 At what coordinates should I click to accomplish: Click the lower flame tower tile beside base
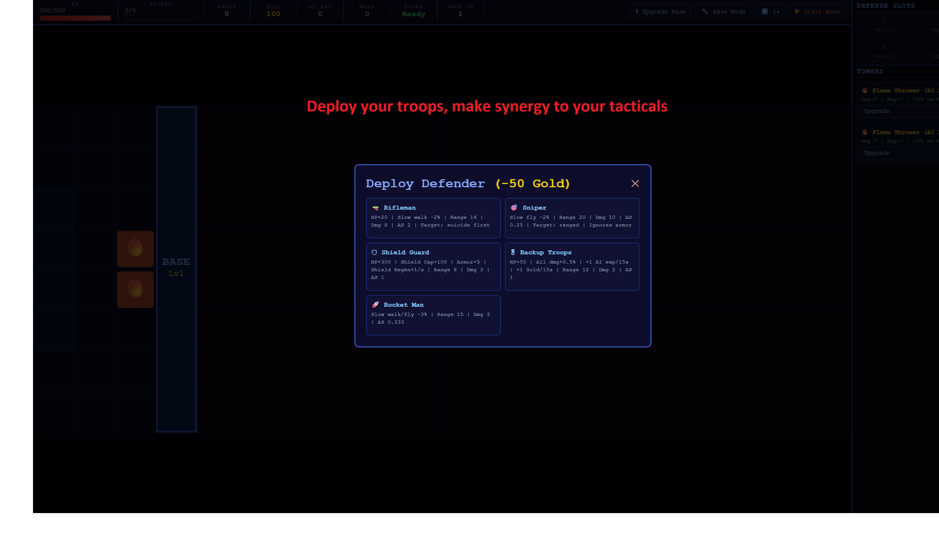coord(135,290)
